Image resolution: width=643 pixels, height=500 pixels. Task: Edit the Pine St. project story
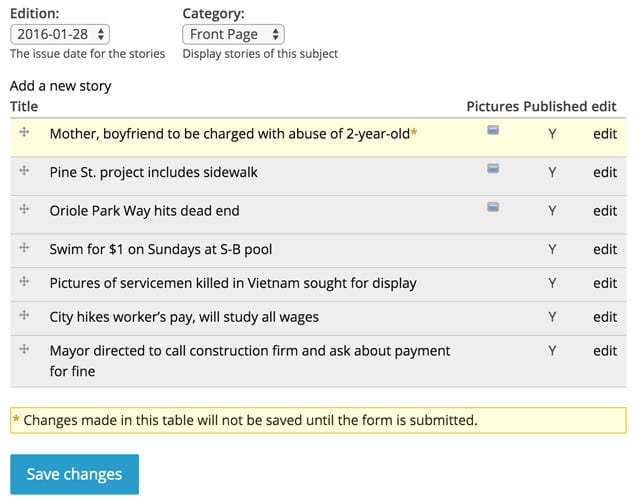click(605, 172)
